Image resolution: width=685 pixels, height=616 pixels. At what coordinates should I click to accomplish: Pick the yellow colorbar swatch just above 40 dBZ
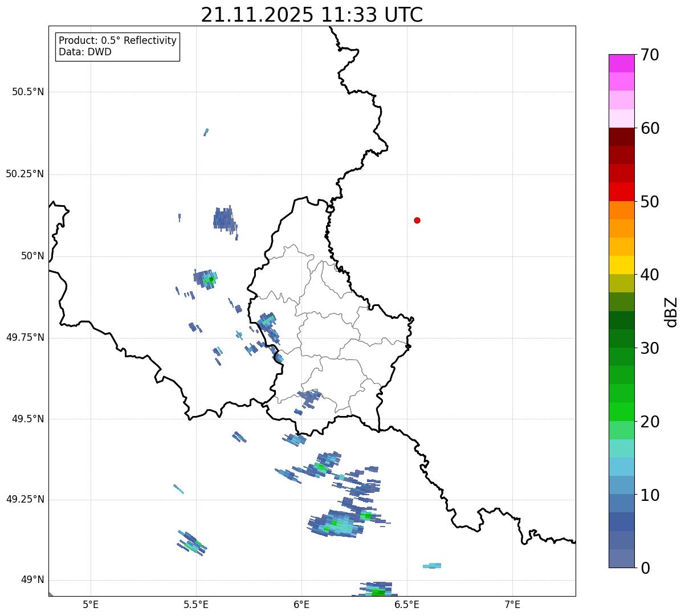[621, 265]
